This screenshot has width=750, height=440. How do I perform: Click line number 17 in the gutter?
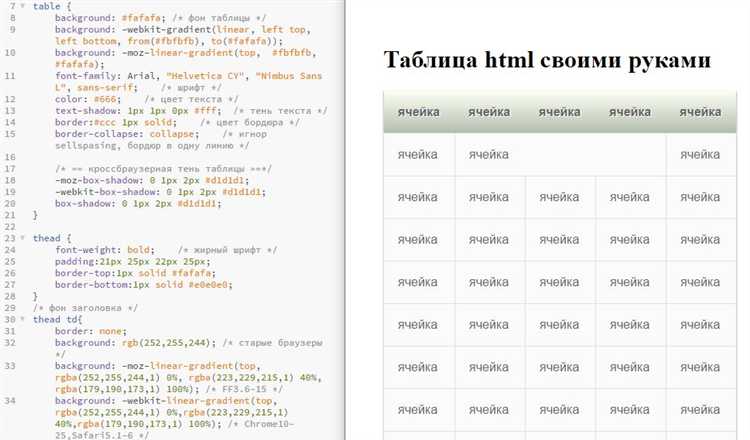[12, 168]
